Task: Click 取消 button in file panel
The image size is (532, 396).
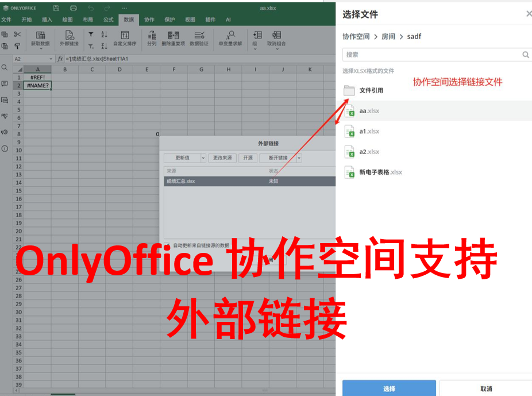Action: (486, 388)
